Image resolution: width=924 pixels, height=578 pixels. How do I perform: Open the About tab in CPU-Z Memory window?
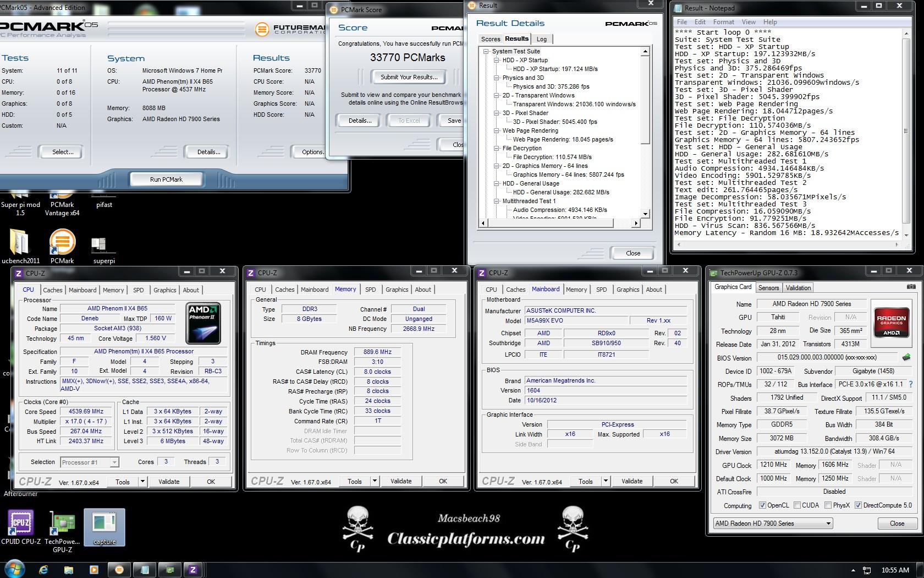(423, 290)
